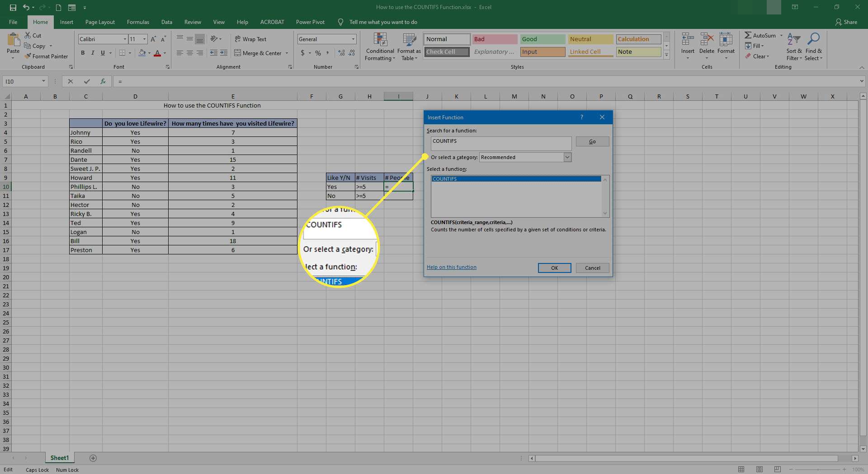Viewport: 868px width, 474px height.
Task: Select the Format Painter tool
Action: [47, 56]
